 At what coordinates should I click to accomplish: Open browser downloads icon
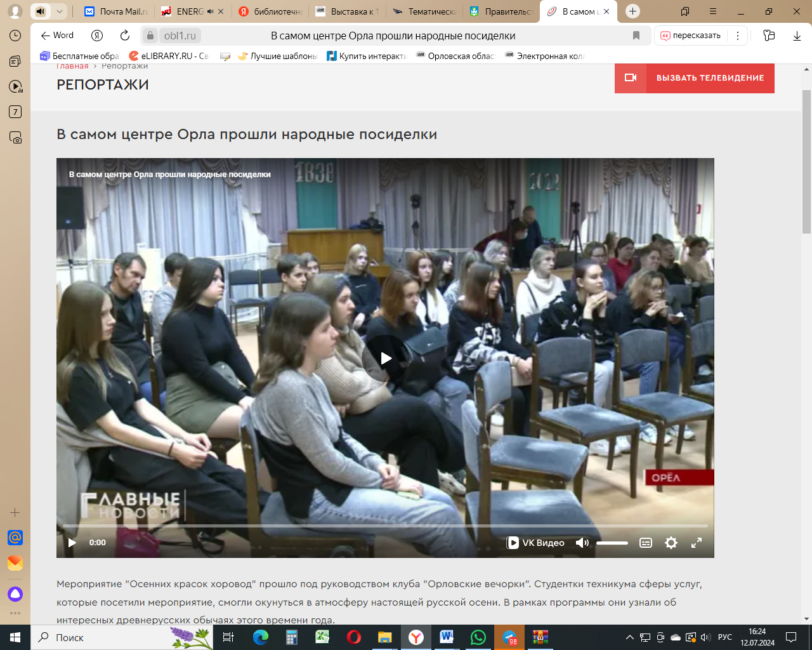[x=797, y=36]
